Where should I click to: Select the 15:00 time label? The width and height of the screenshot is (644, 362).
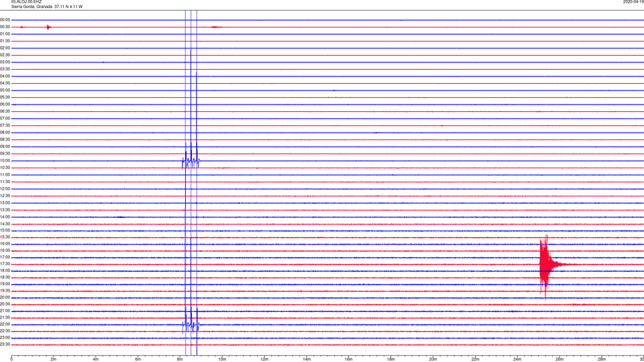pyautogui.click(x=5, y=231)
